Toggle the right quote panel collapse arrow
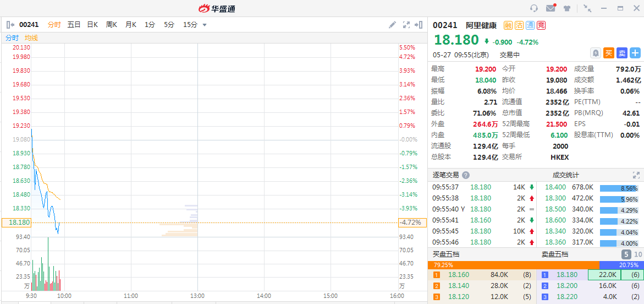Viewport: 644px width, 304px height. [x=419, y=25]
